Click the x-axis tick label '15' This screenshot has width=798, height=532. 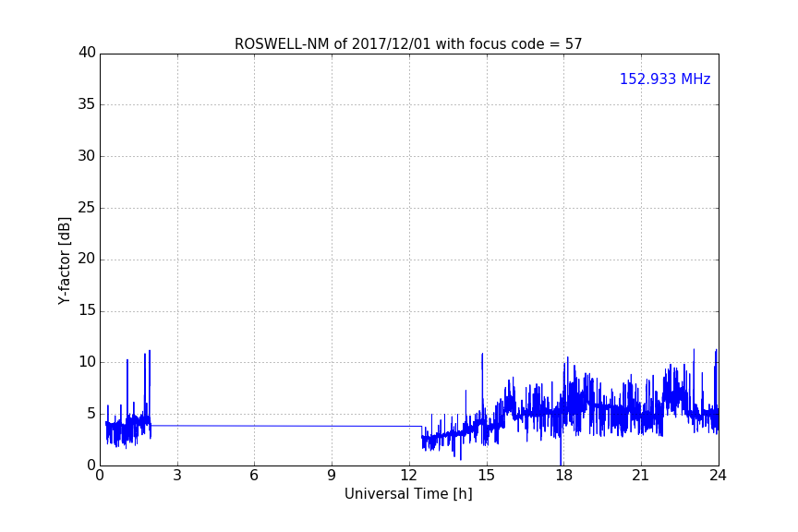pos(486,476)
